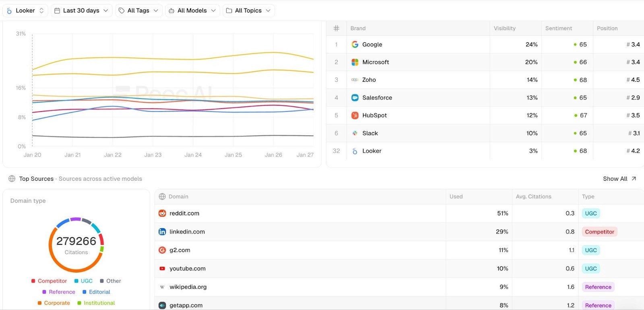
Task: Open the Last 30 days date dropdown
Action: pyautogui.click(x=81, y=10)
